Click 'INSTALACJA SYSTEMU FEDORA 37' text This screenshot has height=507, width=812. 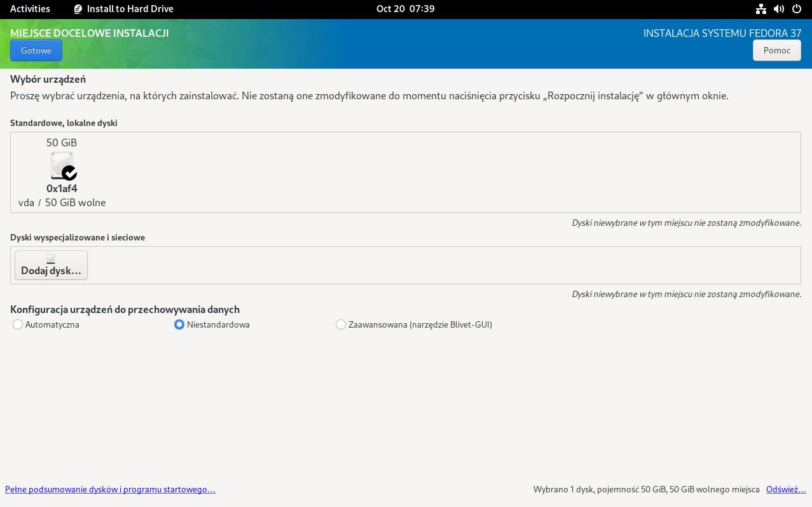point(722,33)
